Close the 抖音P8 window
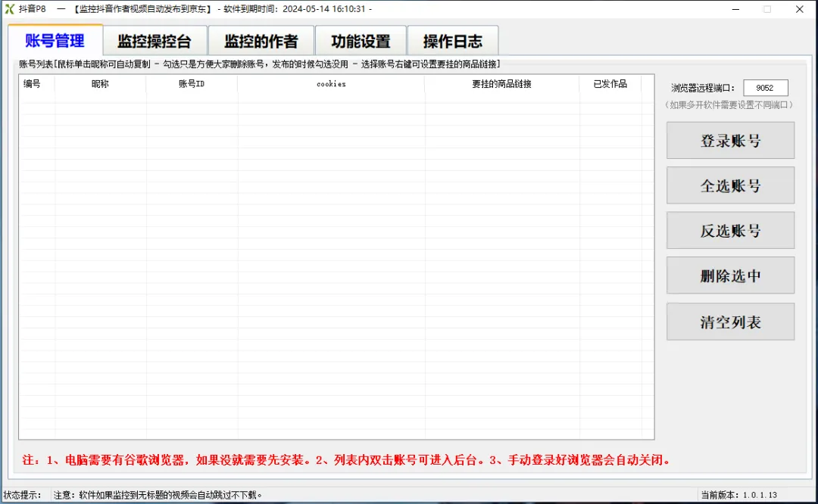This screenshot has height=504, width=818. 799,9
